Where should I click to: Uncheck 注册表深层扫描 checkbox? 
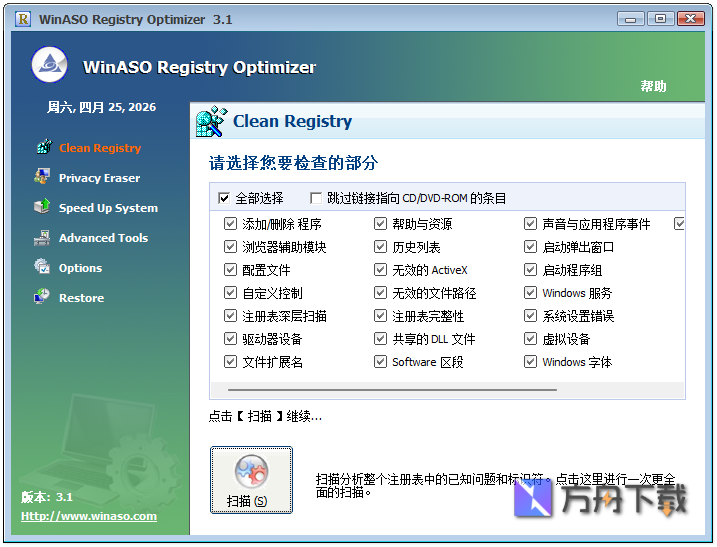pyautogui.click(x=230, y=316)
